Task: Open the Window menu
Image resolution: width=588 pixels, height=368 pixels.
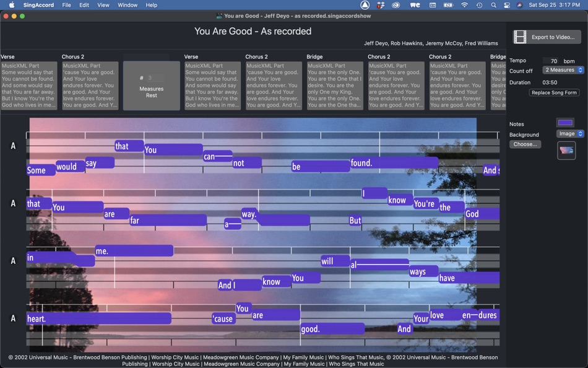Action: [128, 5]
